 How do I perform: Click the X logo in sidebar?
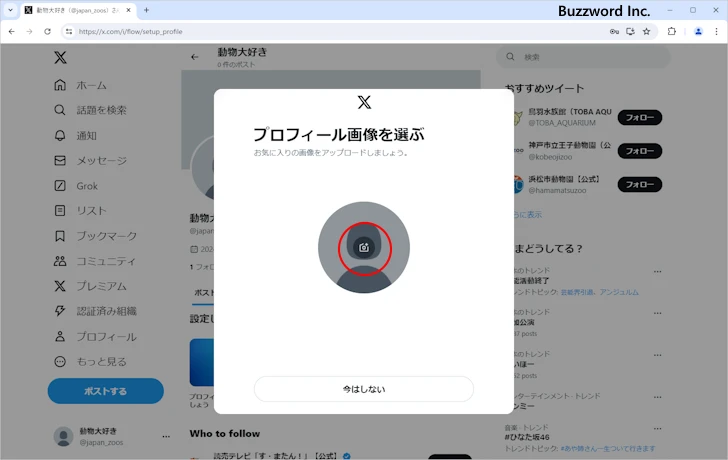pos(60,58)
